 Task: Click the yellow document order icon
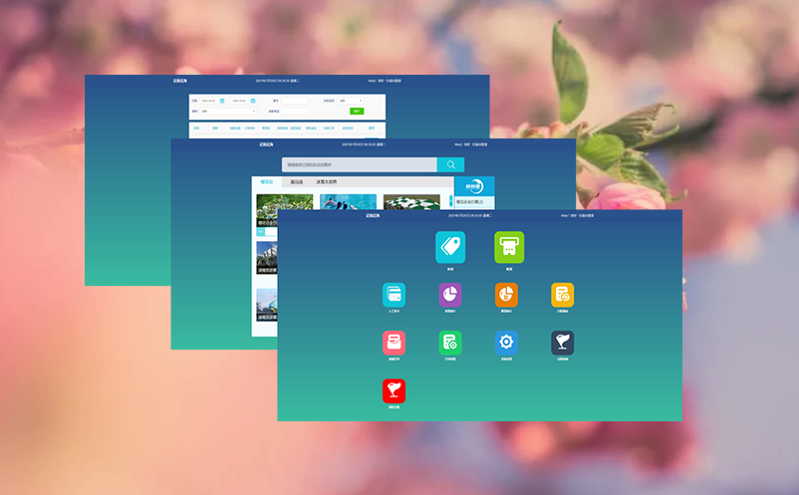tap(562, 294)
